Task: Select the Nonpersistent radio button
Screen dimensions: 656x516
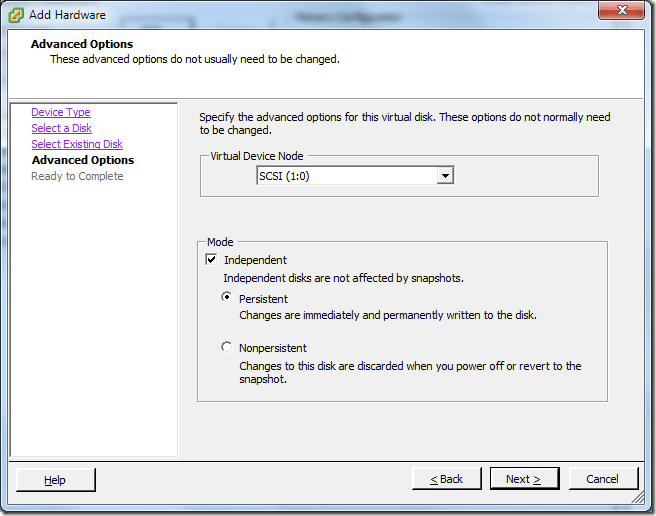Action: click(x=227, y=347)
